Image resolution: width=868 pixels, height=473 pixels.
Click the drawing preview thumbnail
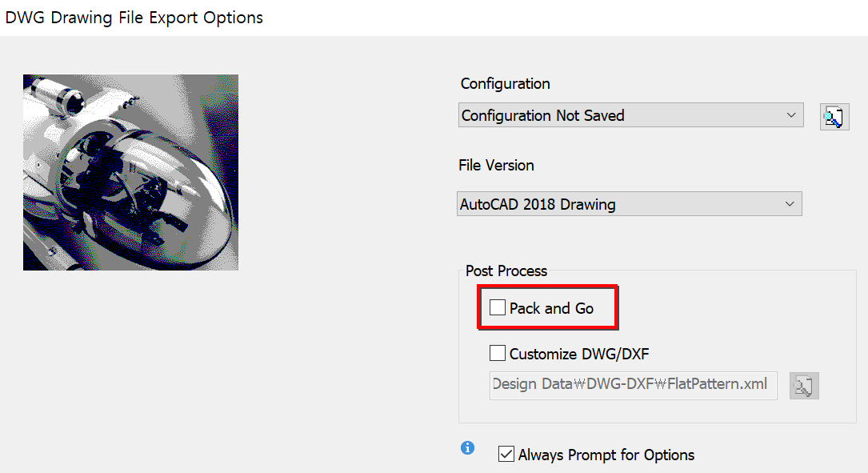pyautogui.click(x=130, y=172)
